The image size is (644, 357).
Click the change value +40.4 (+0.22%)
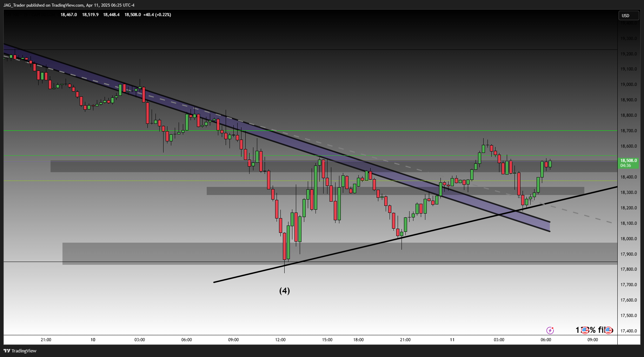157,15
